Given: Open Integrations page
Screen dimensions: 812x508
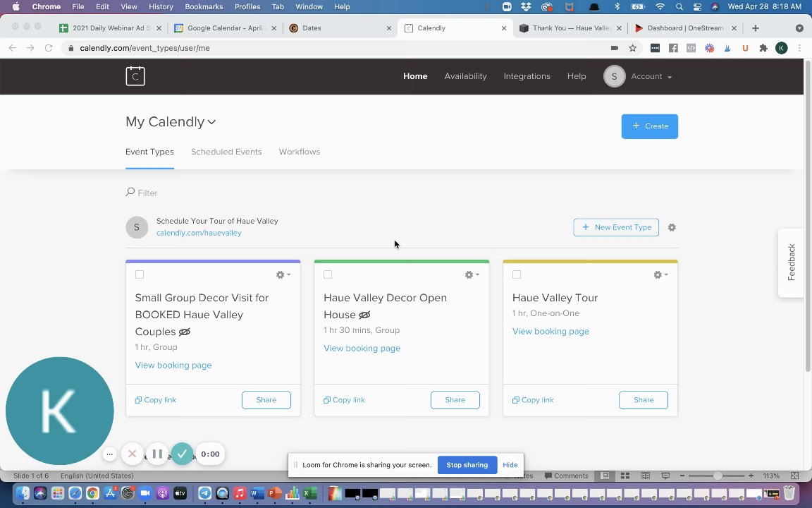Looking at the screenshot, I should pos(527,76).
